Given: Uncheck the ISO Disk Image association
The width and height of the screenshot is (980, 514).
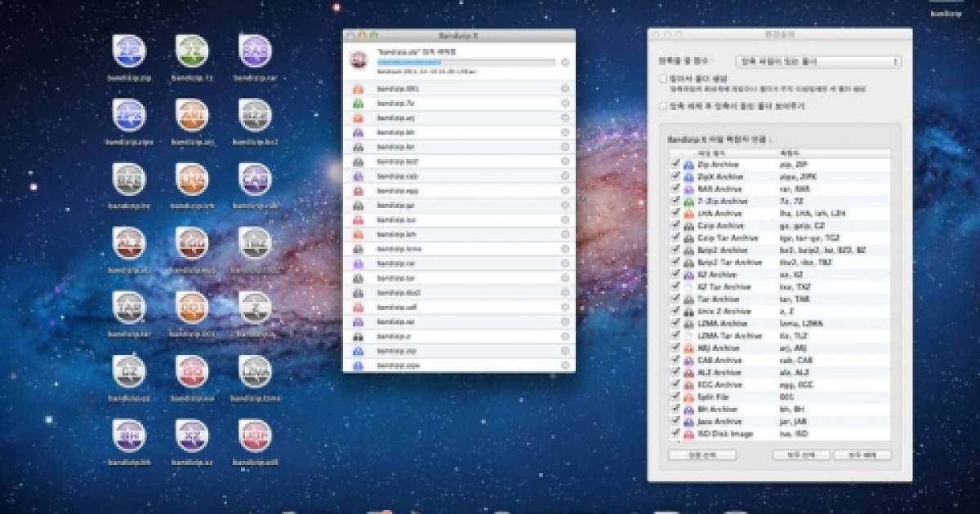Looking at the screenshot, I should click(x=675, y=433).
